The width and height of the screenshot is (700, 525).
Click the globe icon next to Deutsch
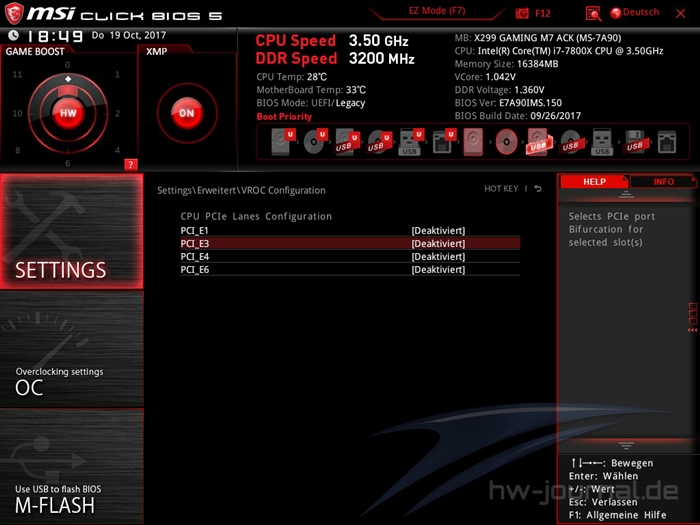pos(616,13)
